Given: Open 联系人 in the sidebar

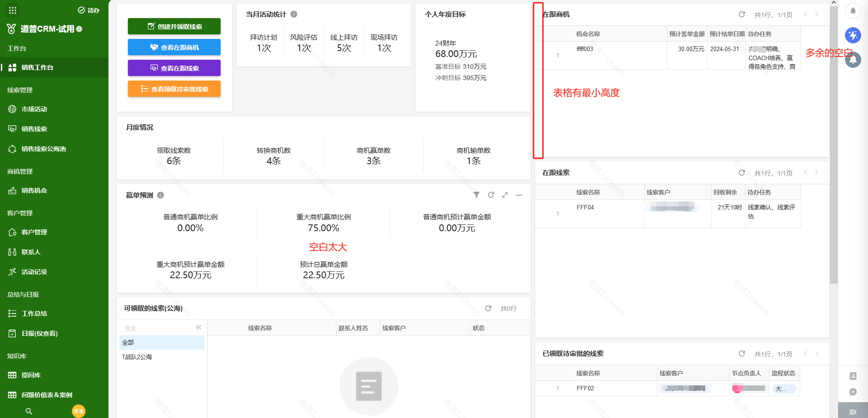Looking at the screenshot, I should coord(54,252).
